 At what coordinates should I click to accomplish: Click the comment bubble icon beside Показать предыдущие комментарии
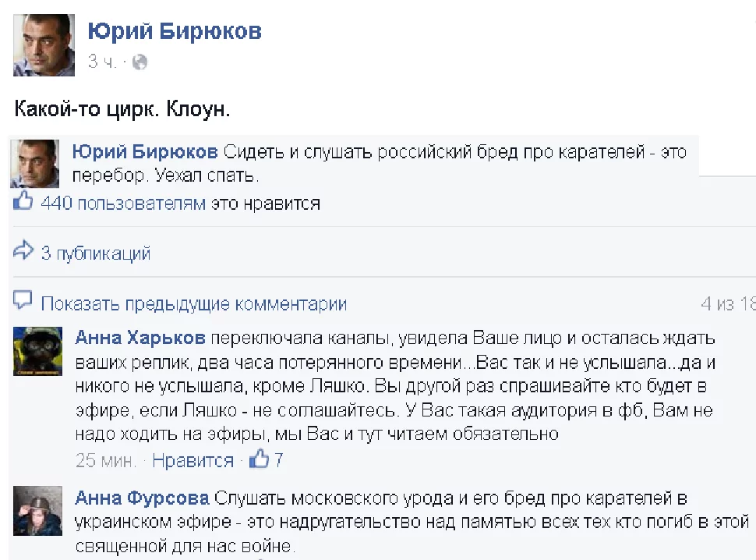pyautogui.click(x=23, y=301)
